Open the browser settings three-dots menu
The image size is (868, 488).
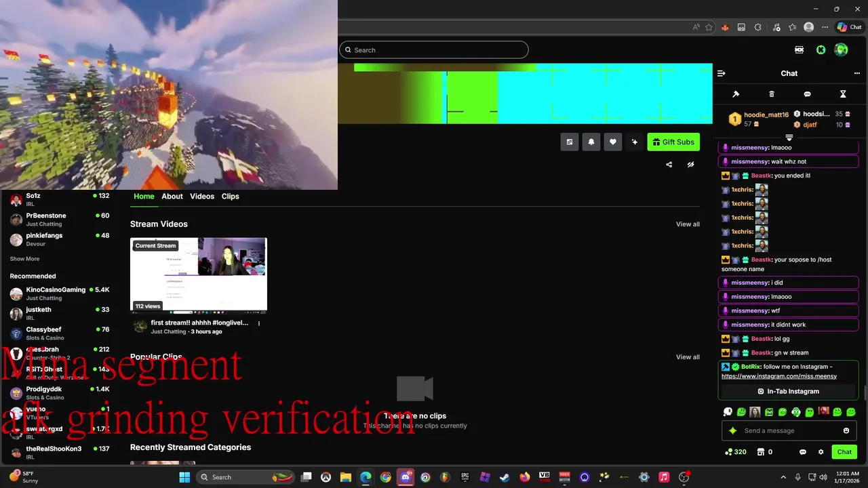tap(825, 27)
